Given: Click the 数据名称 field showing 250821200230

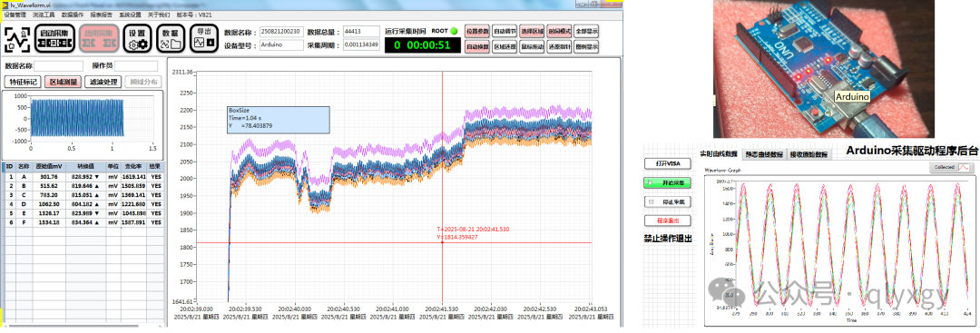Looking at the screenshot, I should click(281, 31).
